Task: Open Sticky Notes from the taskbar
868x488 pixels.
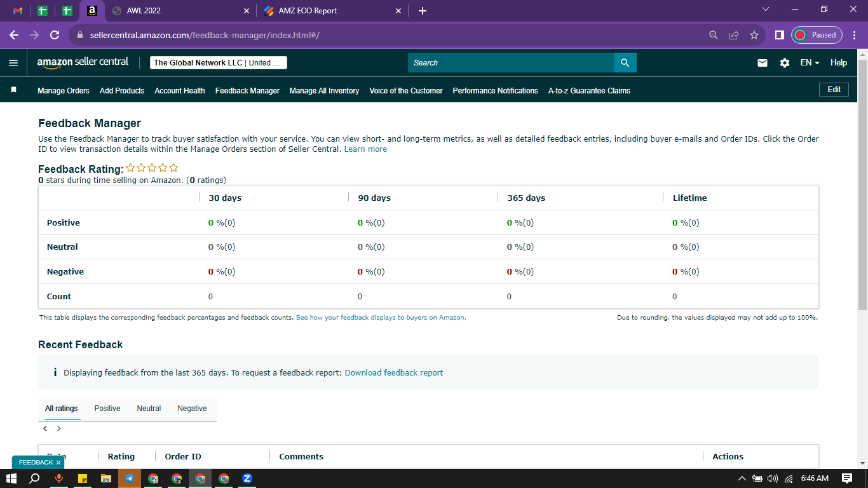Action: click(83, 478)
